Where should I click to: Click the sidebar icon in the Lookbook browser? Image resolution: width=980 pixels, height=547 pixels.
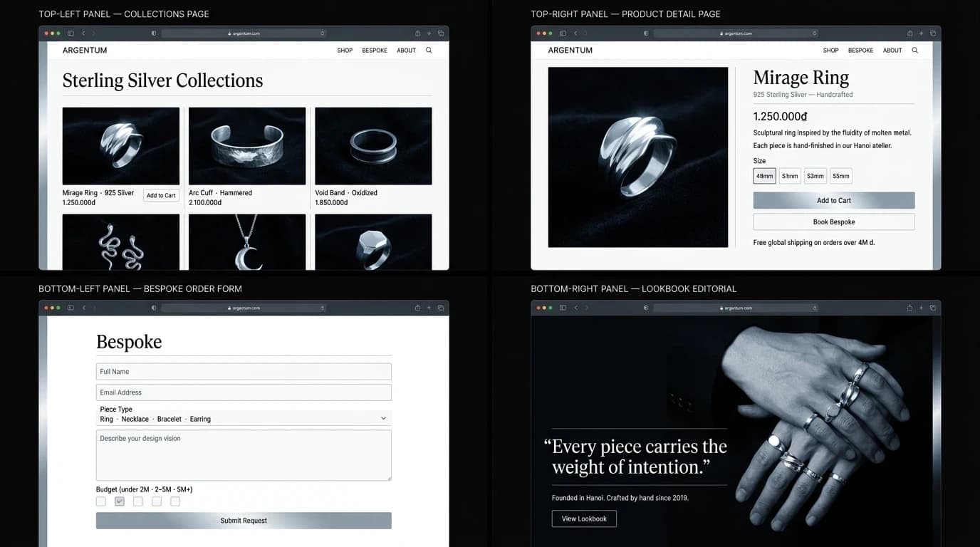click(563, 308)
